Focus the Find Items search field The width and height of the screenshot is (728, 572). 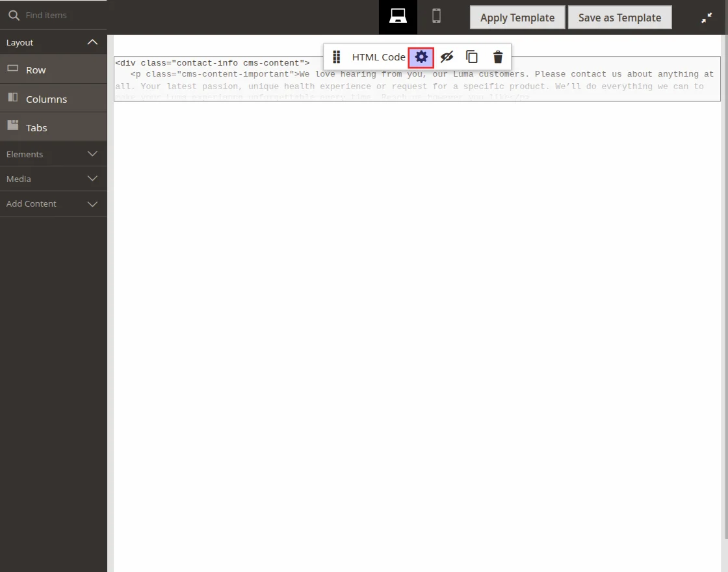(x=62, y=15)
